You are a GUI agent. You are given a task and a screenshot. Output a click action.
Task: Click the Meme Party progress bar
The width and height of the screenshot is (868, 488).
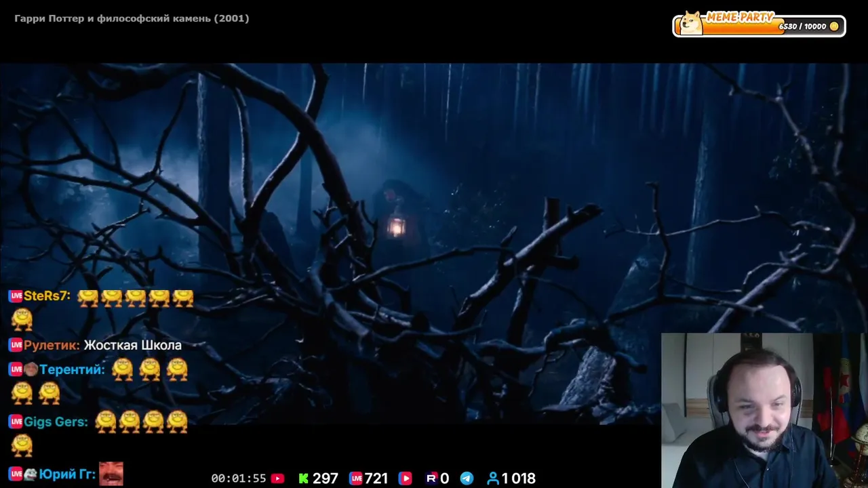(x=759, y=26)
